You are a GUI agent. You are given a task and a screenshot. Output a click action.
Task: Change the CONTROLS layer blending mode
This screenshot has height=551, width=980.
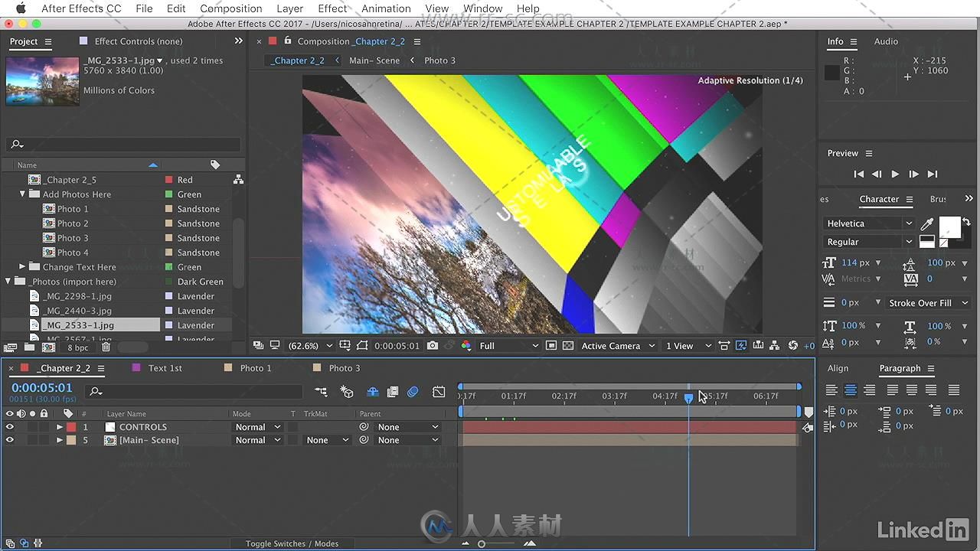pos(256,427)
